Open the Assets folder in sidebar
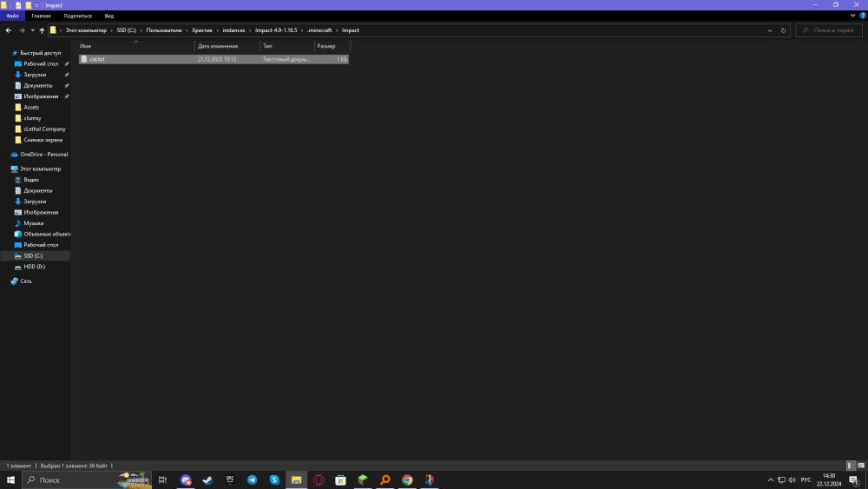 tap(31, 108)
